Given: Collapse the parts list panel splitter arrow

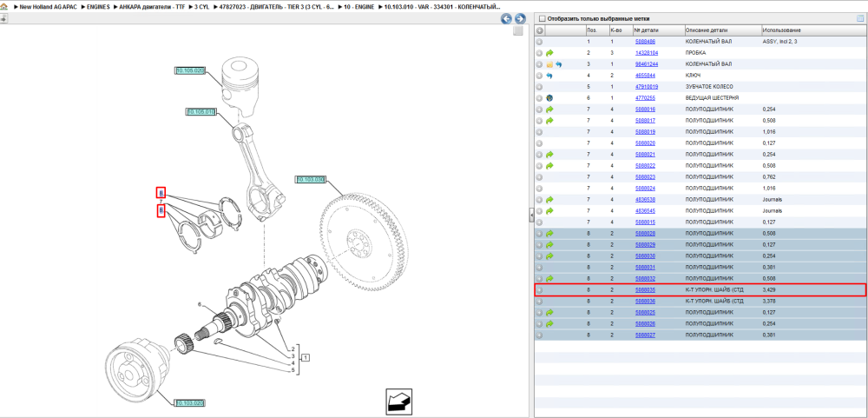Looking at the screenshot, I should tap(531, 215).
